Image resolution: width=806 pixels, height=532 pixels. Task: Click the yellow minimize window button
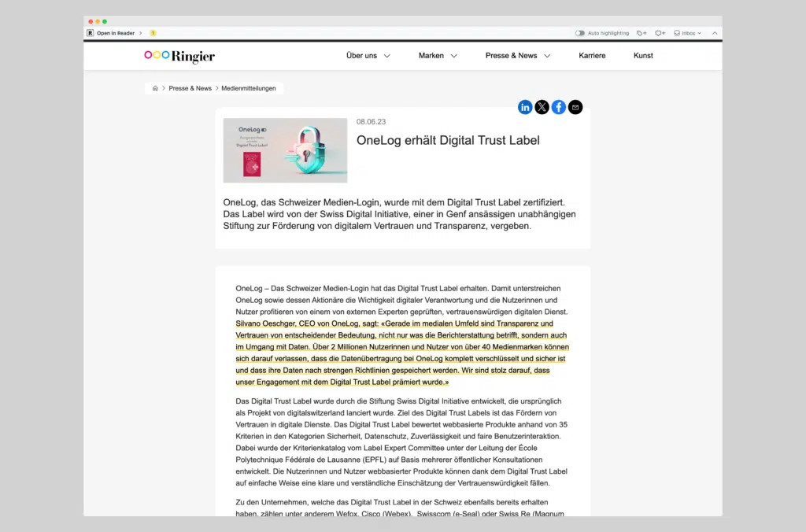click(x=98, y=21)
